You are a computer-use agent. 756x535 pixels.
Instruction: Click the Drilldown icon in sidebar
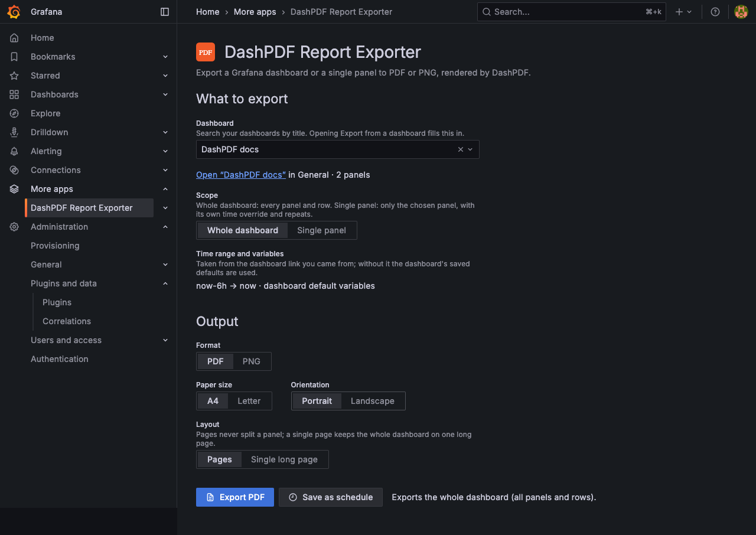tap(14, 132)
